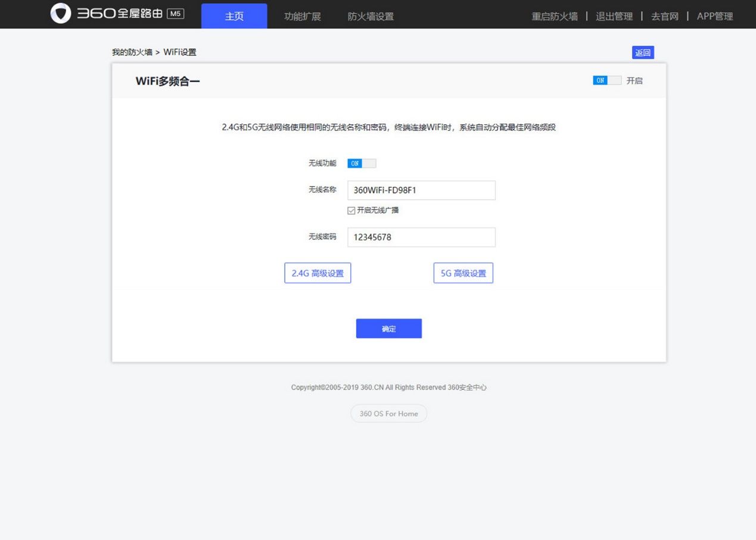Click 我的防火墙 breadcrumb link
This screenshot has height=540, width=756.
[x=132, y=52]
